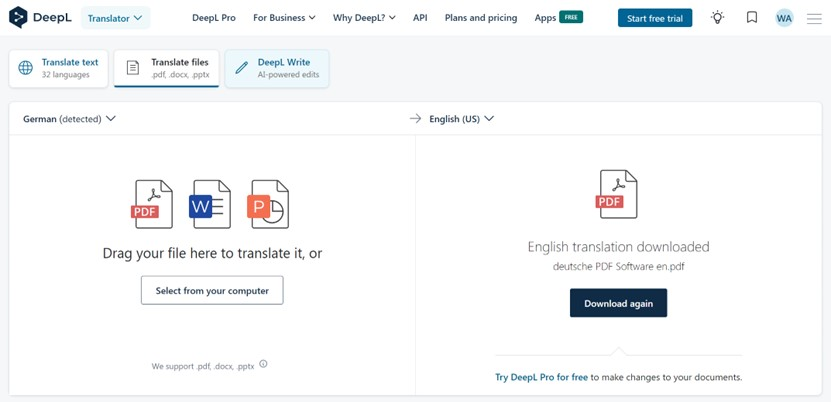831x402 pixels.
Task: Open the Try DeepL Pro for free link
Action: coord(541,378)
